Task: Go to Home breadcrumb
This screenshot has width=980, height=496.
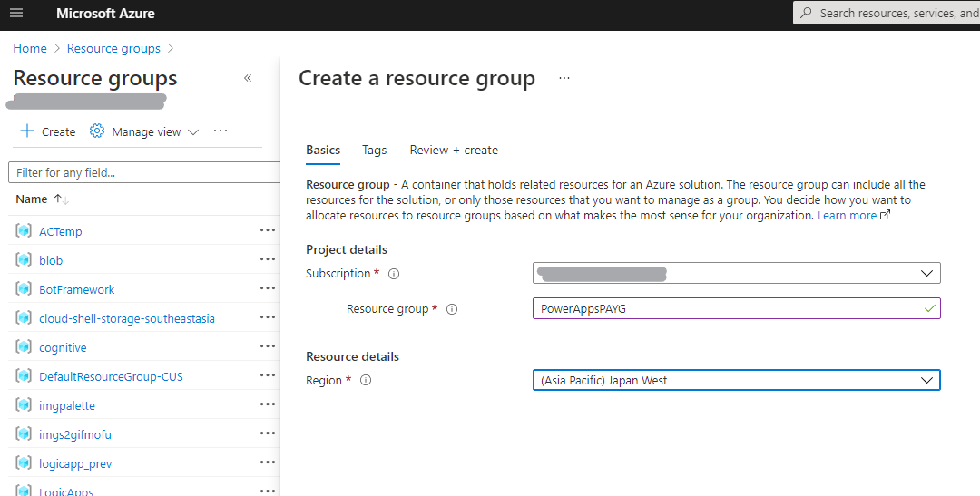Action: pos(30,48)
